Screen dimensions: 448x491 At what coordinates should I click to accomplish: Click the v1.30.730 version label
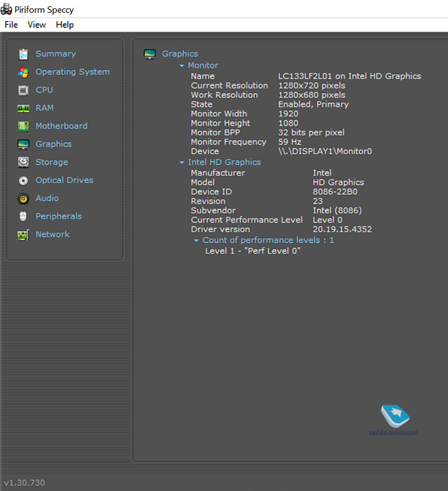point(24,483)
